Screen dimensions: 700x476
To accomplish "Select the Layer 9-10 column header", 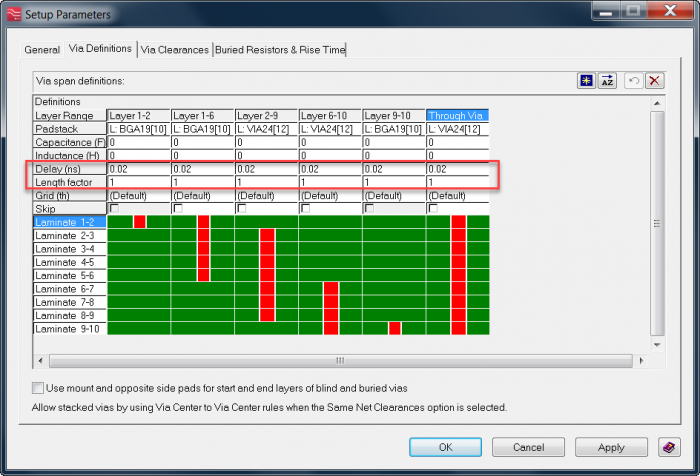I will [x=394, y=116].
